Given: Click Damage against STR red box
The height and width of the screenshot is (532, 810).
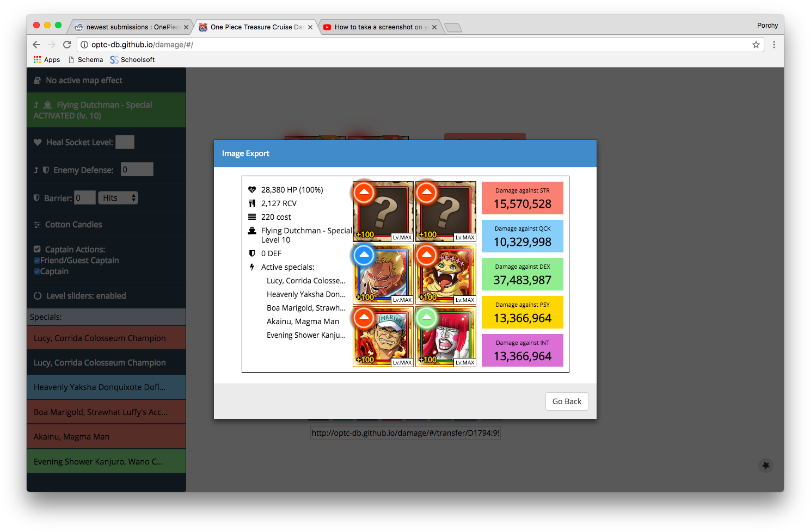Looking at the screenshot, I should (x=523, y=198).
